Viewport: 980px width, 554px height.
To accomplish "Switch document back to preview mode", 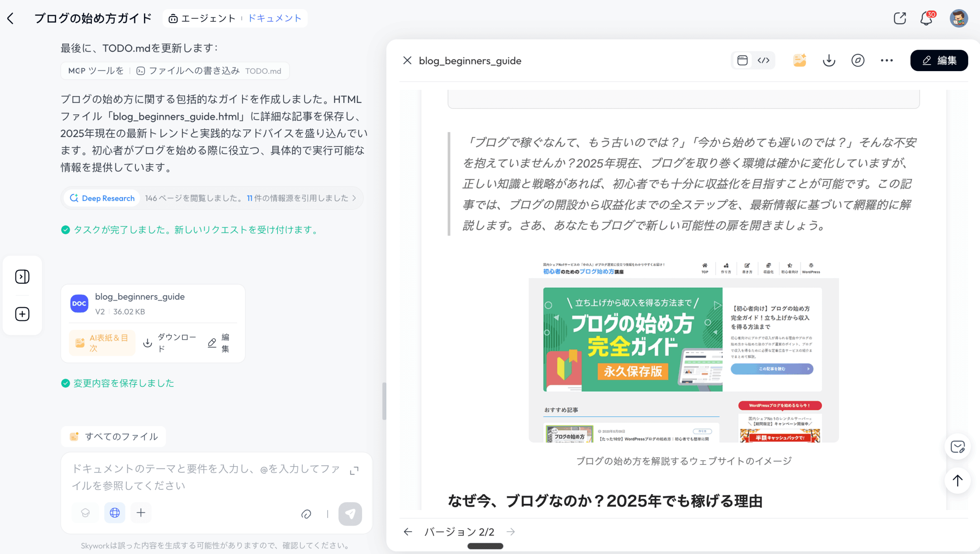I will (x=742, y=60).
